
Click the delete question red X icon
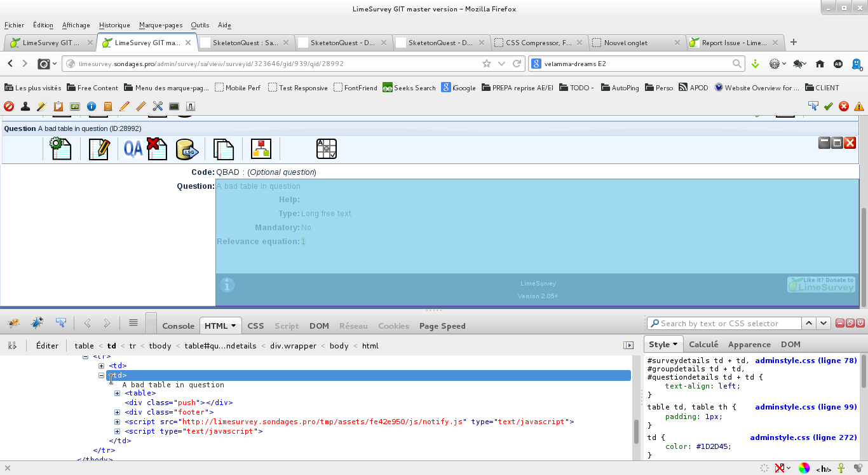156,149
